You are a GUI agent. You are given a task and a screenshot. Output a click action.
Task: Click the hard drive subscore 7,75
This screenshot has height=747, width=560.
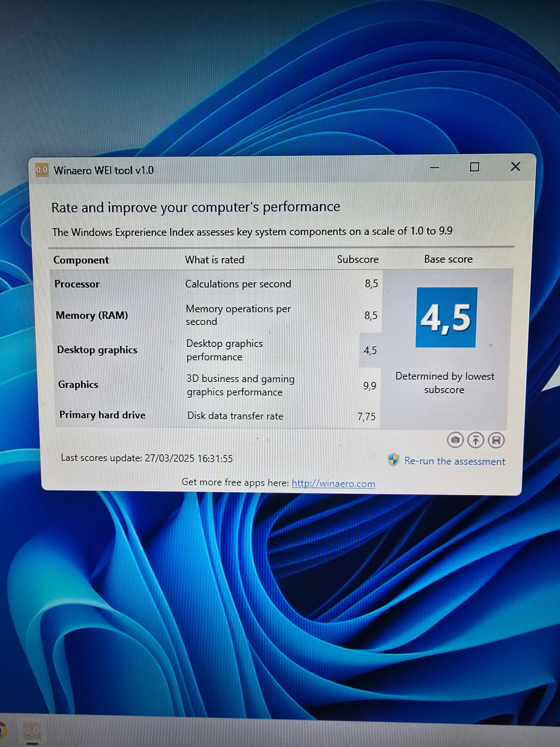tap(366, 416)
